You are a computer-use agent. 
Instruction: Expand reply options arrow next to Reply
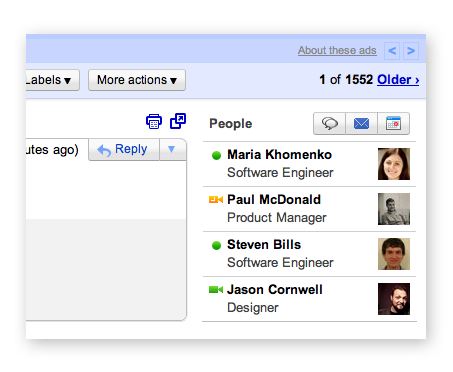[172, 149]
